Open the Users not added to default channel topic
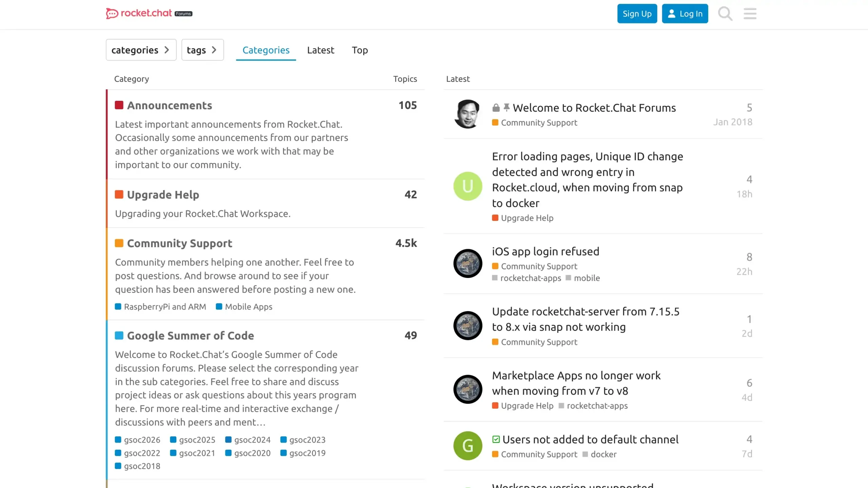This screenshot has height=488, width=868. point(590,440)
